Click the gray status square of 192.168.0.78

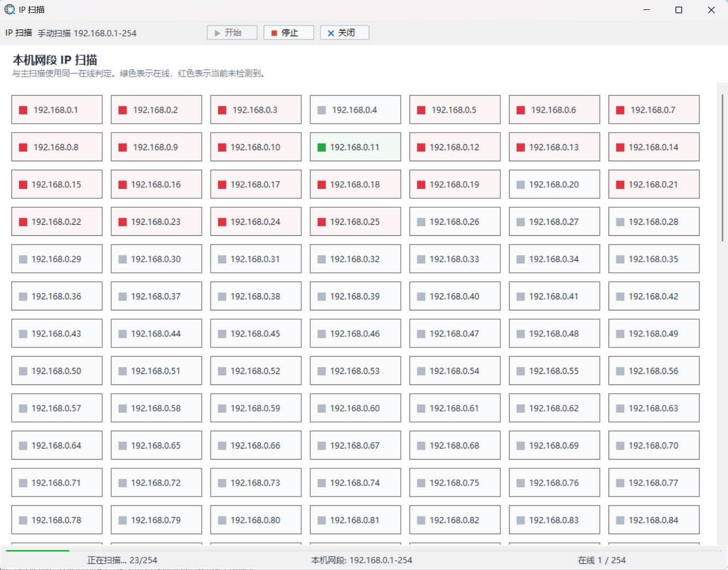23,520
